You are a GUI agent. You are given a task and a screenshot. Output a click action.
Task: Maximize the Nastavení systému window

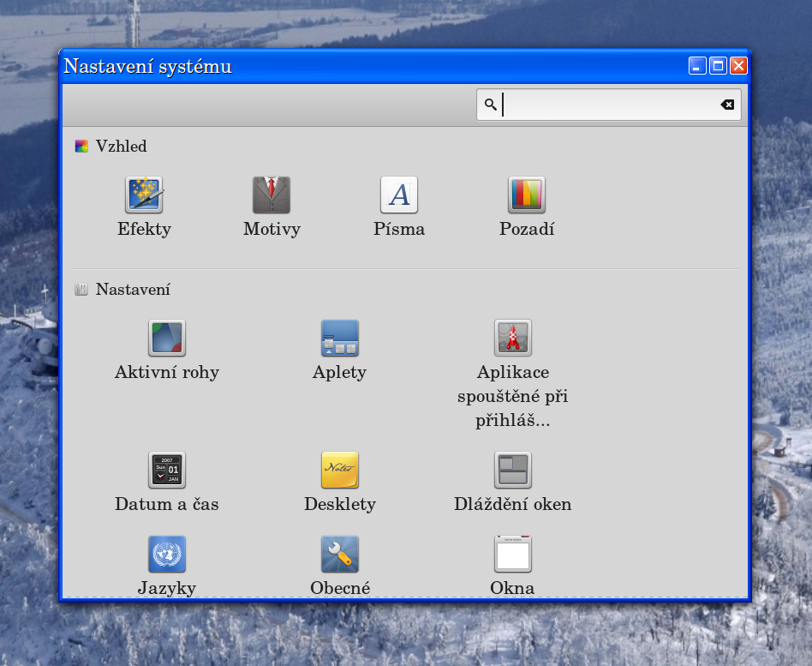(719, 66)
